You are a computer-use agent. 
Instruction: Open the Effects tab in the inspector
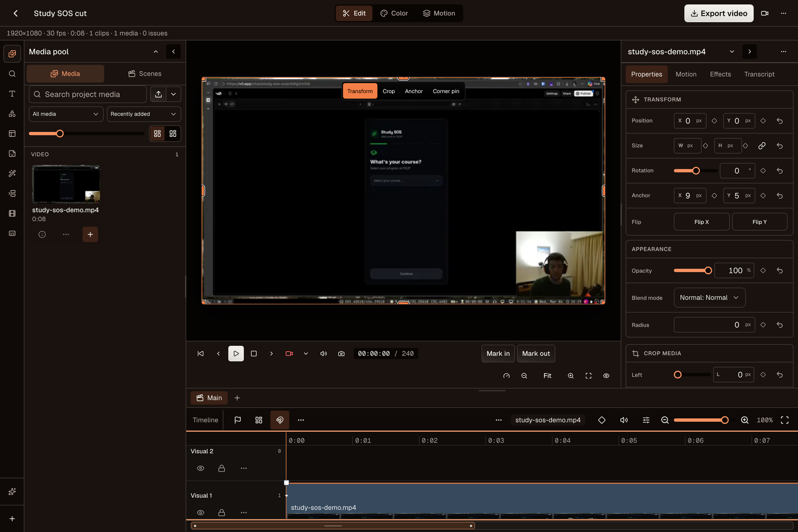[x=720, y=74]
